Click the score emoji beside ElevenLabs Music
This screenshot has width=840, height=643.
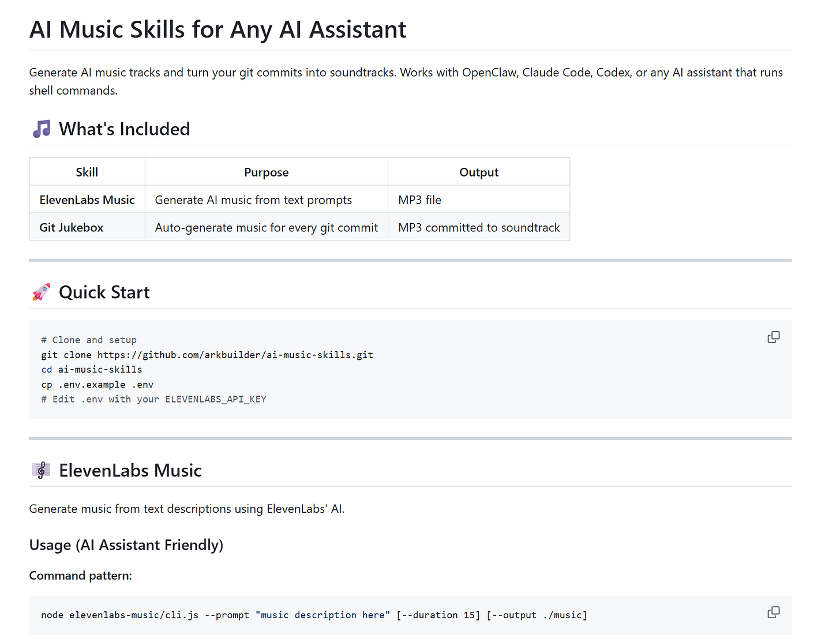pyautogui.click(x=42, y=471)
